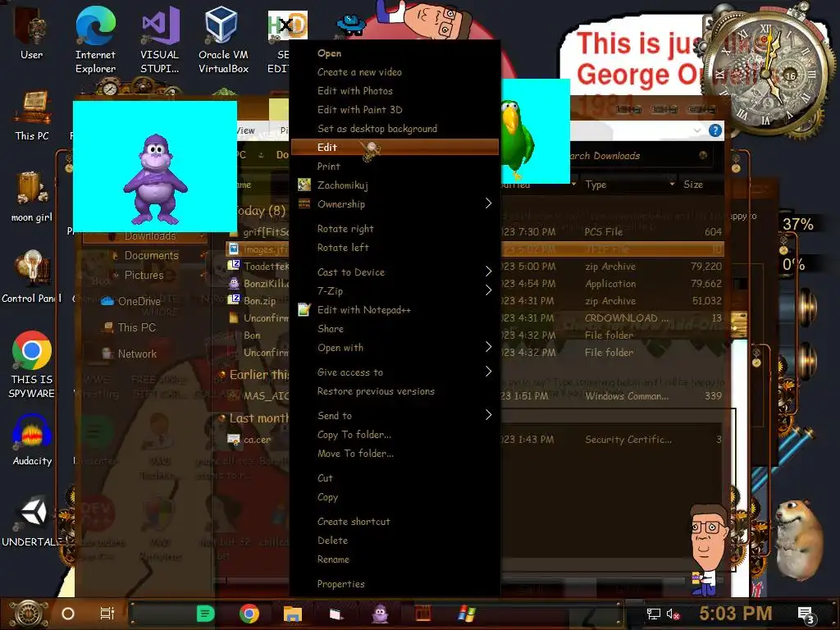Click the taskbar clock 5:03 PM
The width and height of the screenshot is (840, 630).
pos(735,614)
